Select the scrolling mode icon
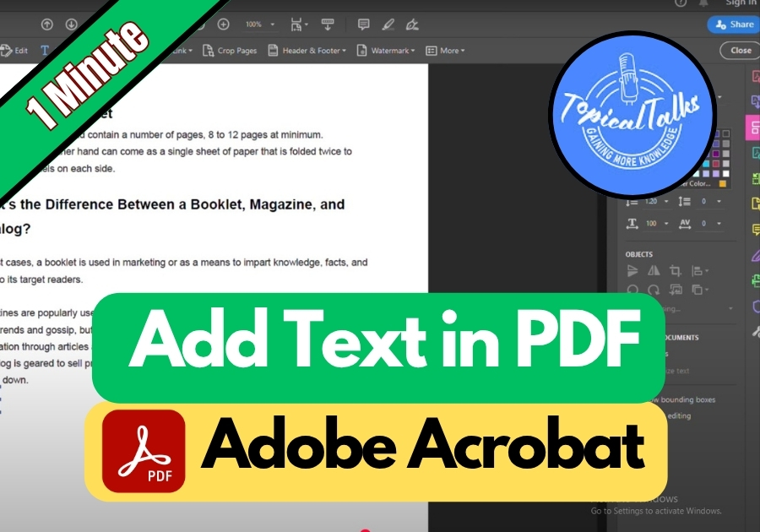 [328, 24]
